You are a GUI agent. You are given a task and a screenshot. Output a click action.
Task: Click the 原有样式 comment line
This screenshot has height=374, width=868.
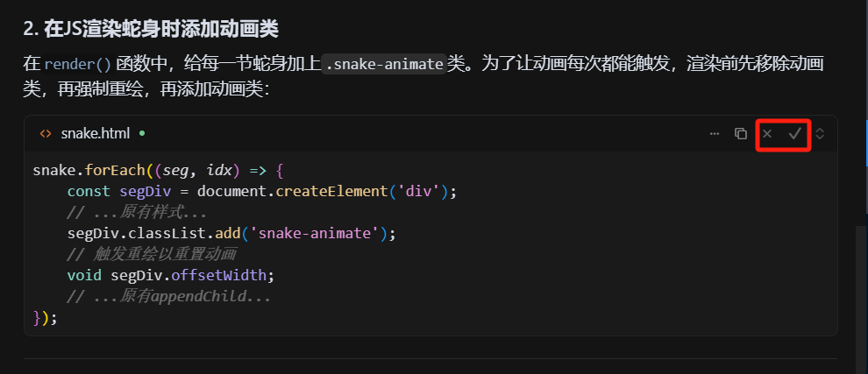[x=136, y=212]
